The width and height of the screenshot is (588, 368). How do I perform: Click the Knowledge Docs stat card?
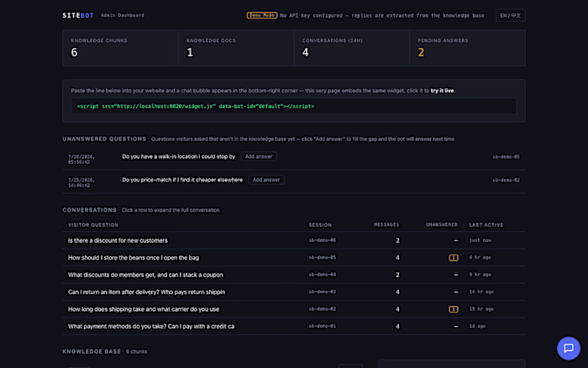[x=236, y=48]
